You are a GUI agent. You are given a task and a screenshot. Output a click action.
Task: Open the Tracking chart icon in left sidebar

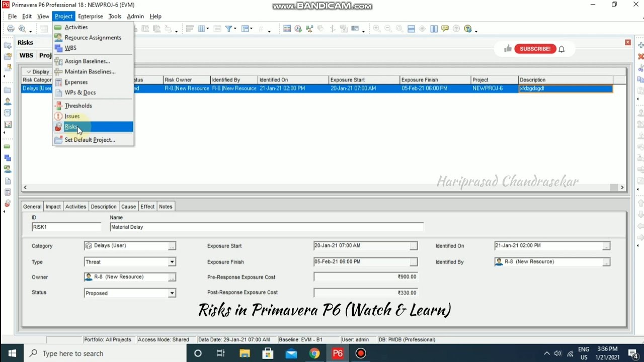pos(7,124)
